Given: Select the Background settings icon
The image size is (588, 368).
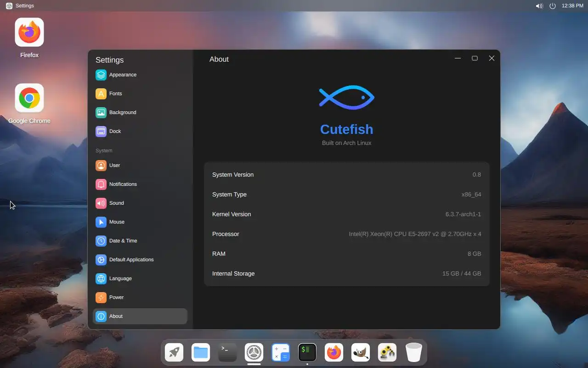Looking at the screenshot, I should click(101, 112).
